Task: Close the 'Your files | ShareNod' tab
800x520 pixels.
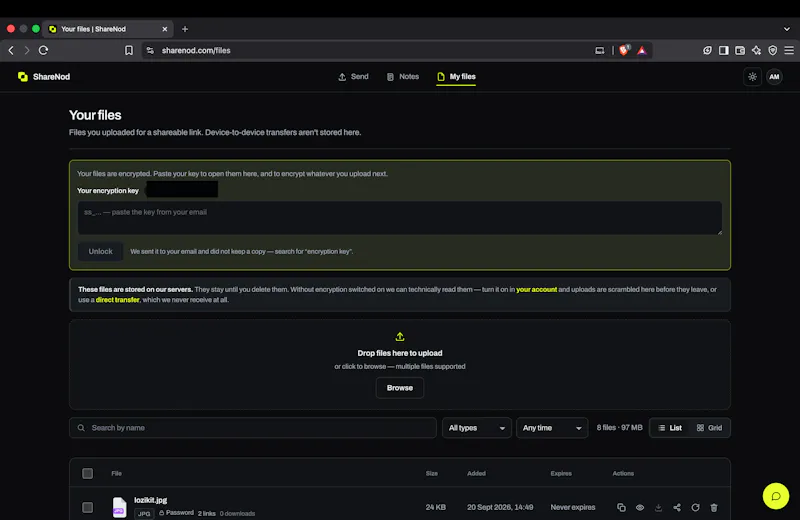Action: tap(164, 29)
